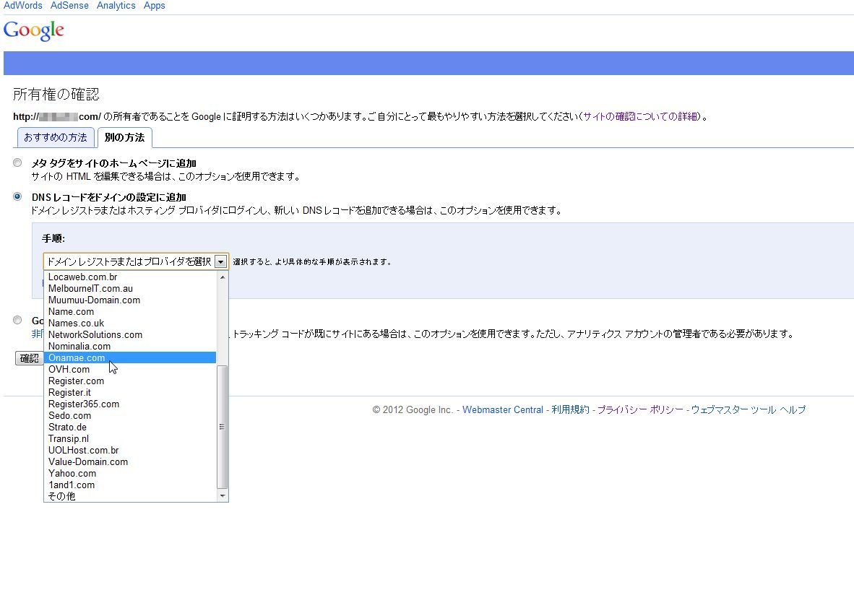Choose Strato.de from the list
The height and width of the screenshot is (616, 854).
point(129,428)
